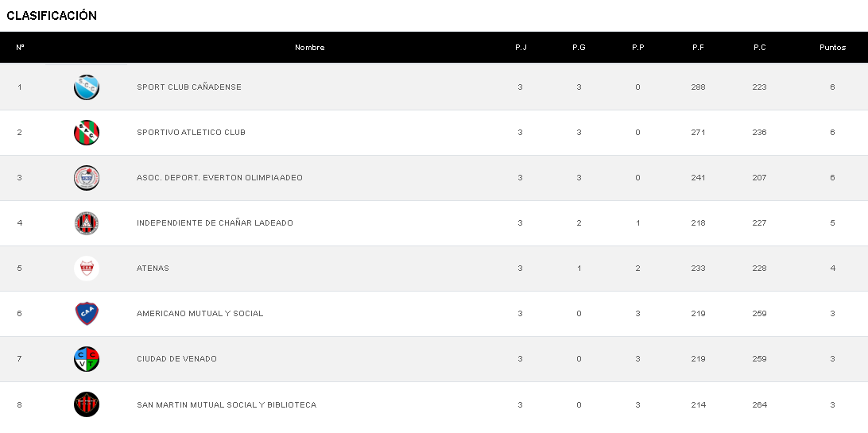The width and height of the screenshot is (868, 433).
Task: Click the P.F column header
Action: [698, 48]
